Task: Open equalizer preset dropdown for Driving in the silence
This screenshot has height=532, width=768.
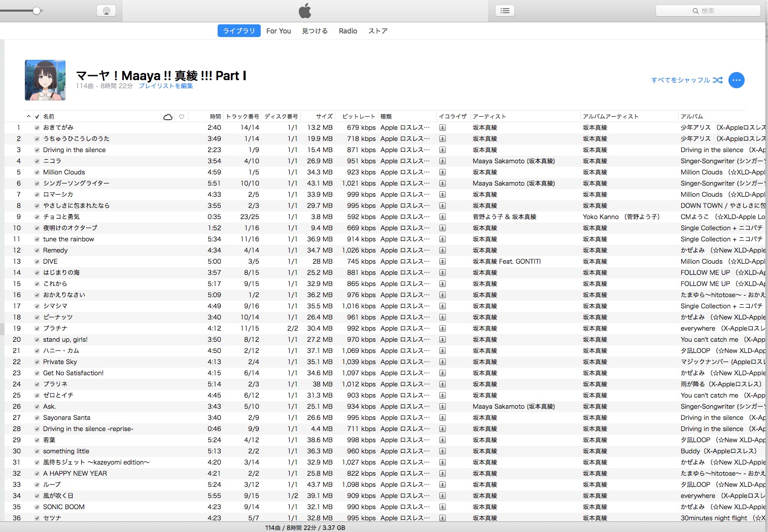Action: click(442, 150)
